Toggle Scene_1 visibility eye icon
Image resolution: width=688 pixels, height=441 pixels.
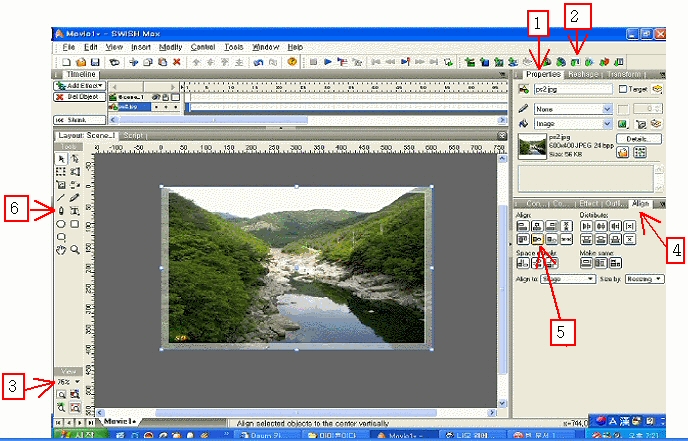tap(156, 97)
